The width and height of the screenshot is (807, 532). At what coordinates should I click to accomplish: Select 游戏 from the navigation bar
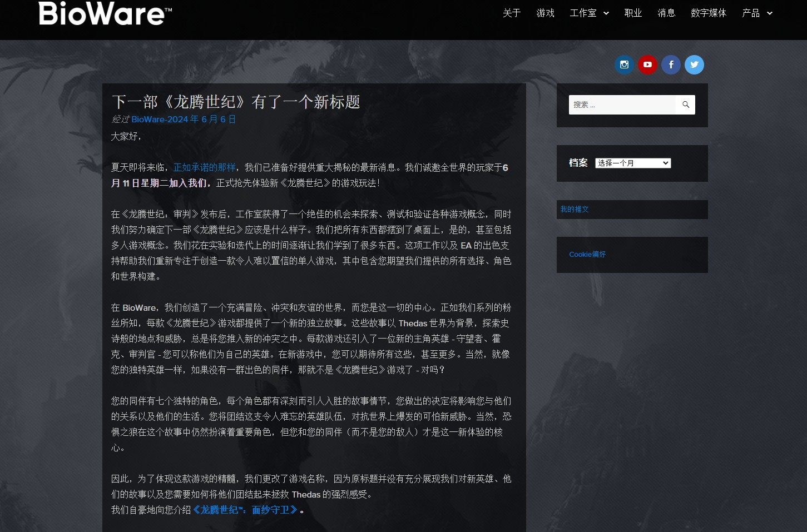click(545, 13)
